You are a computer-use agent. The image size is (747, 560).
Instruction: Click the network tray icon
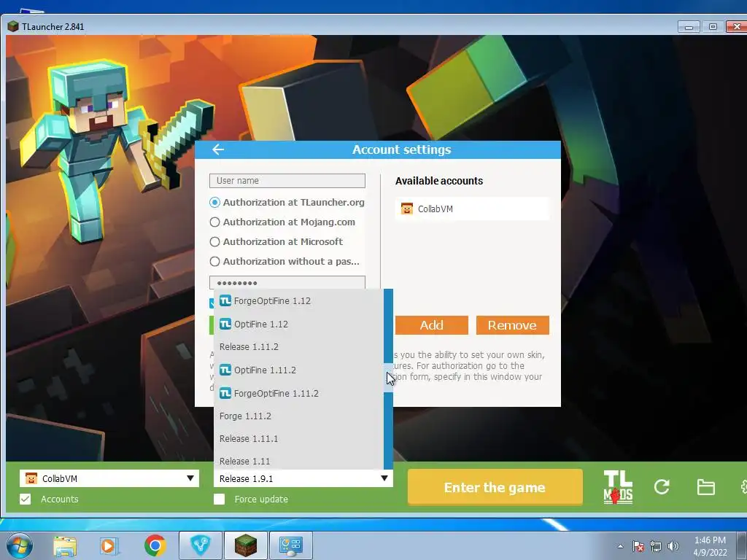tap(656, 546)
